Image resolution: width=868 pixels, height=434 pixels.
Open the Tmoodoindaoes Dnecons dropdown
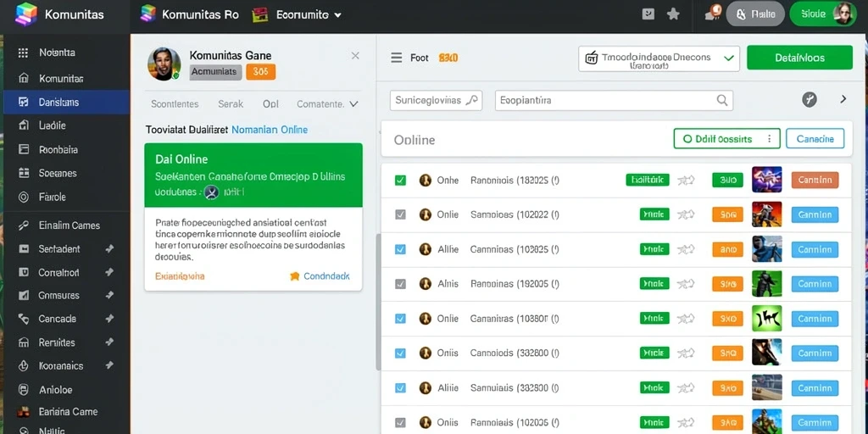coord(659,58)
